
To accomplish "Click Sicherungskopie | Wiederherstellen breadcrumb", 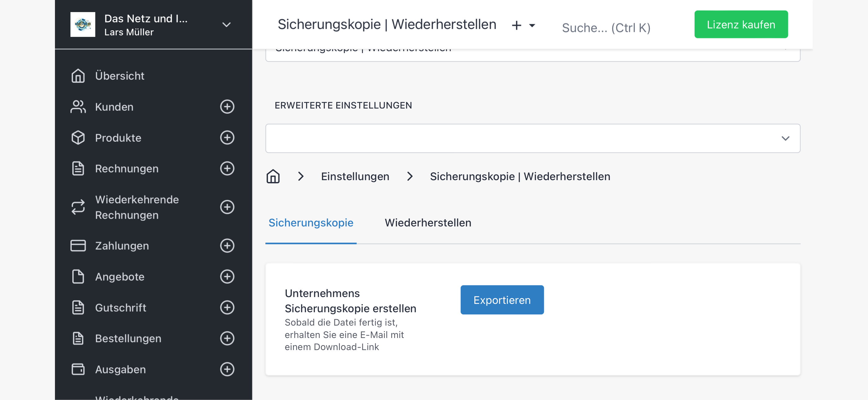I will (520, 176).
